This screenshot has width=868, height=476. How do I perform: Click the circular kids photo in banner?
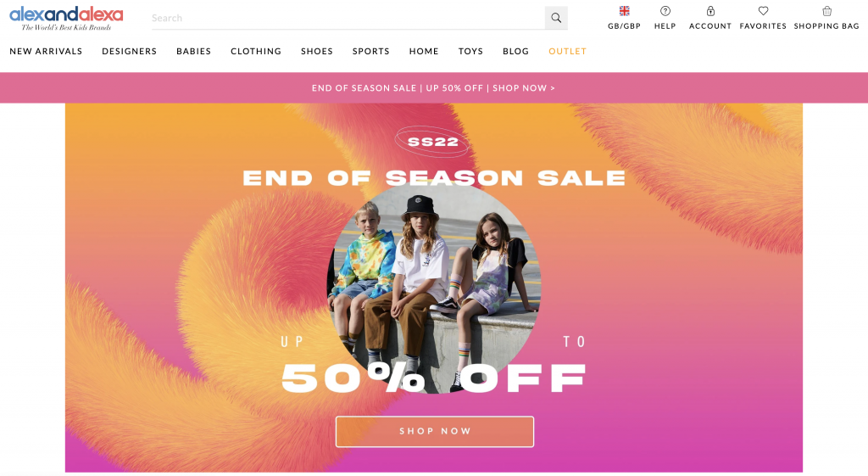433,287
